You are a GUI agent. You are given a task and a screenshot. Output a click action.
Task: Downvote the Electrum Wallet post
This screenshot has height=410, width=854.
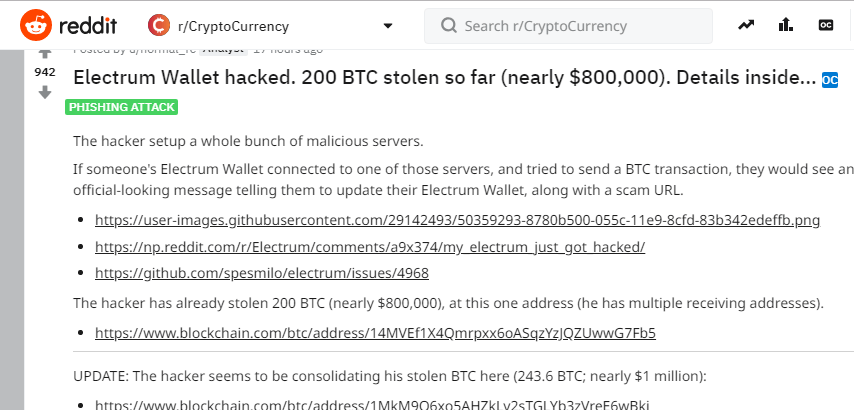(45, 93)
